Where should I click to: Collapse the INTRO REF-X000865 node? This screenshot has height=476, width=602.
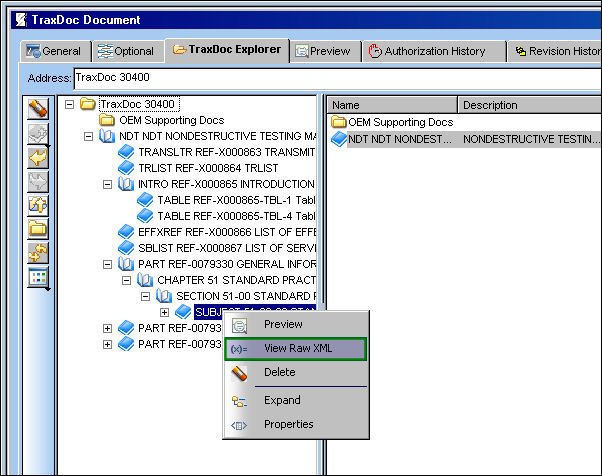[x=108, y=184]
